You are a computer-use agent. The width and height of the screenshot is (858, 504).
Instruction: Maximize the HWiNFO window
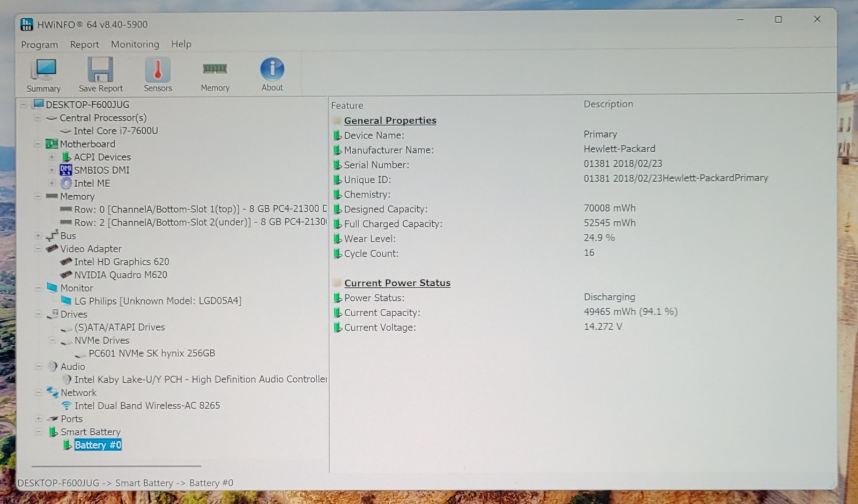(778, 19)
